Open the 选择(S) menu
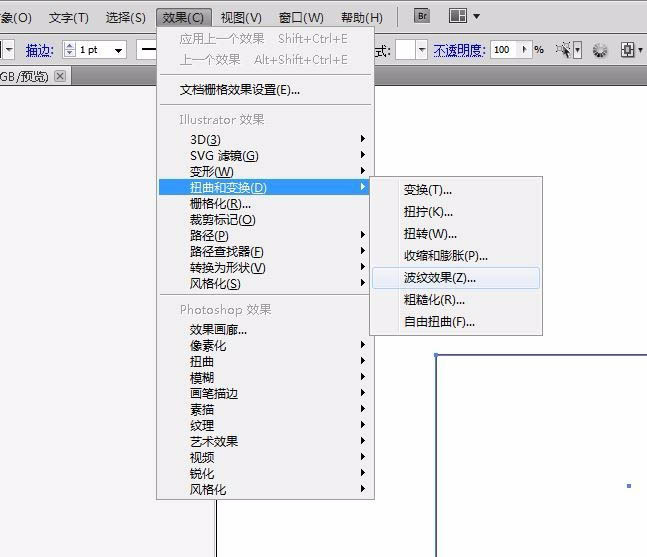This screenshot has height=557, width=647. point(125,17)
